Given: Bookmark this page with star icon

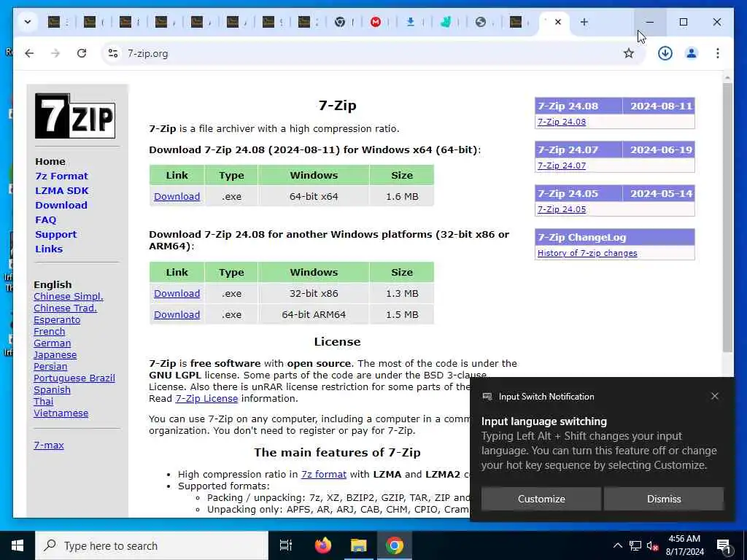Looking at the screenshot, I should coord(629,53).
